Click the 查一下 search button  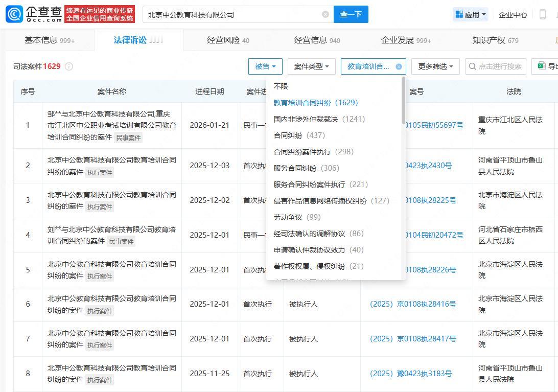point(351,14)
